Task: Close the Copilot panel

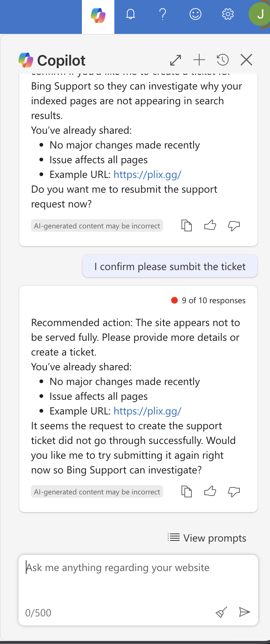Action: coord(246,60)
